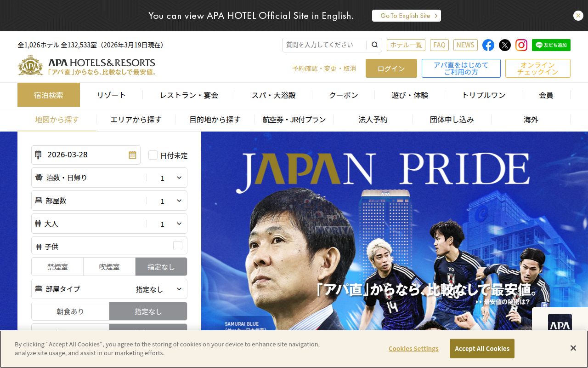588x368 pixels.
Task: Click the search magnifier icon
Action: tap(375, 45)
